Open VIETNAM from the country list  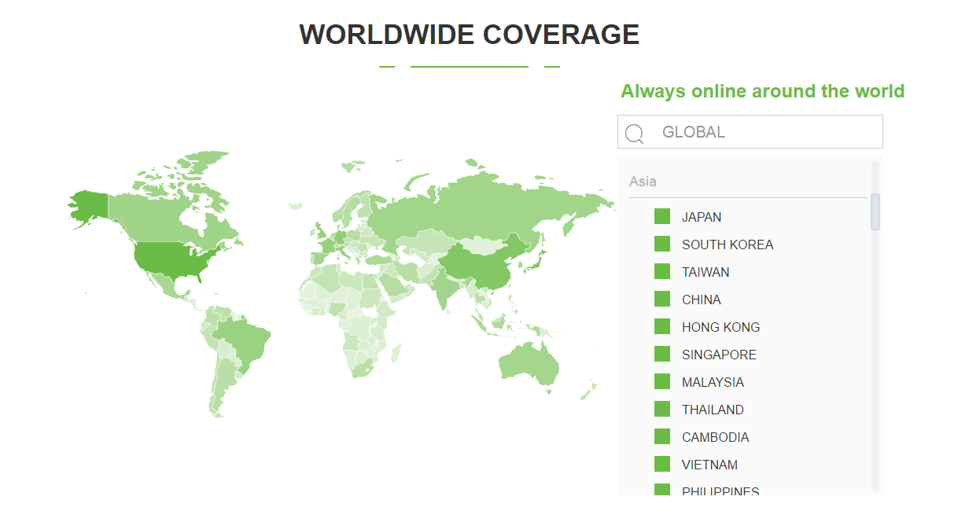coord(709,465)
